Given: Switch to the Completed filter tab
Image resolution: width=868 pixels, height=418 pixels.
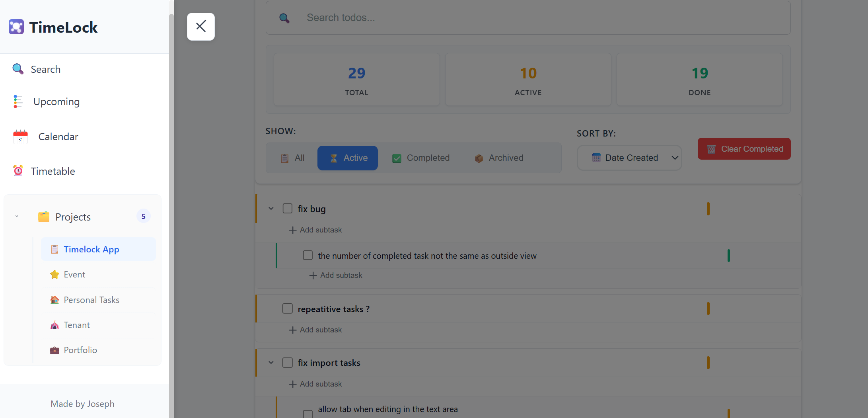Looking at the screenshot, I should click(x=421, y=158).
